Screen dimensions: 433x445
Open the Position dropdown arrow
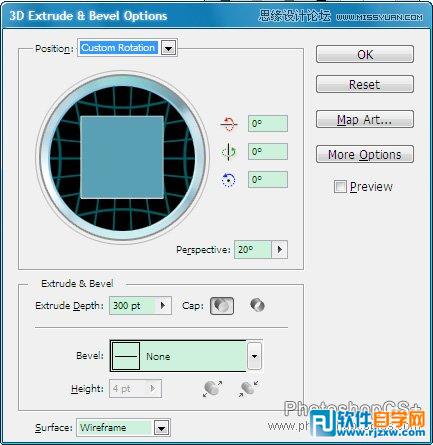pyautogui.click(x=169, y=48)
